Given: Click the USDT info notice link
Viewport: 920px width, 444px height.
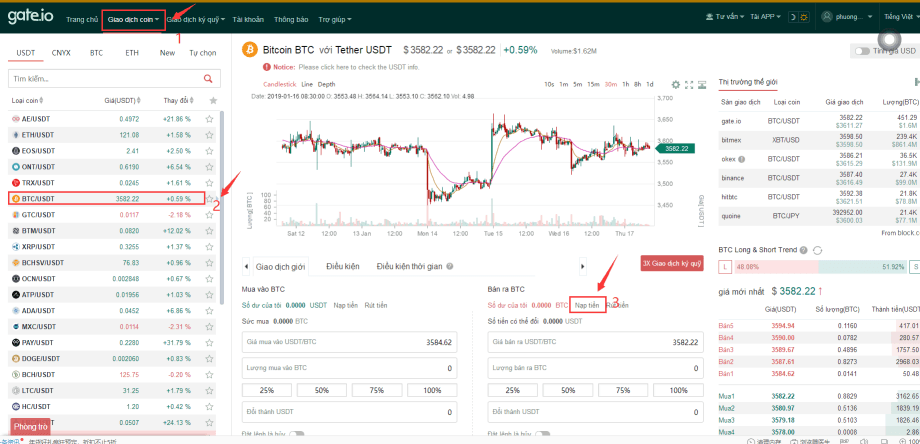Looking at the screenshot, I should [358, 67].
